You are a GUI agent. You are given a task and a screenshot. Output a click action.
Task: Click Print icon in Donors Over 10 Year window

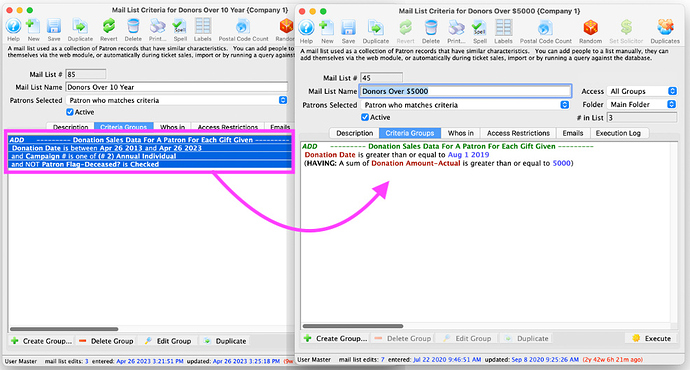point(157,26)
